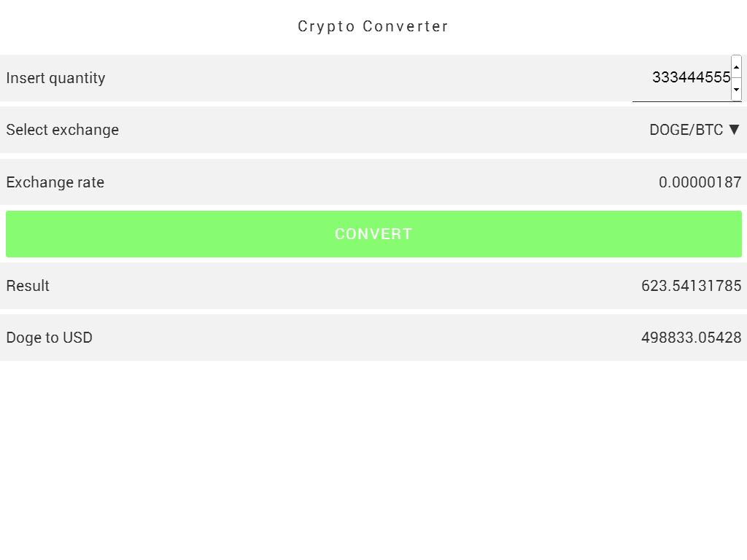The image size is (747, 560).
Task: Click the quantity field showing 333444555
Action: pos(682,78)
